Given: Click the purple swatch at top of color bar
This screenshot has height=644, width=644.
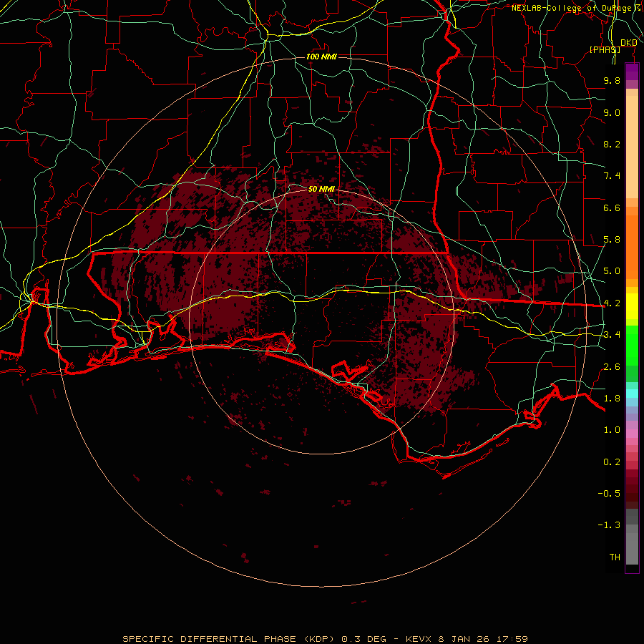Looking at the screenshot, I should coord(632,72).
